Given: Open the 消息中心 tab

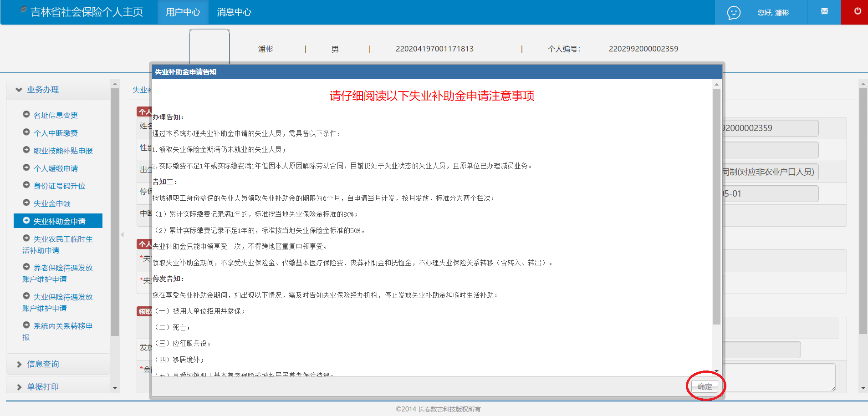Looking at the screenshot, I should click(234, 12).
